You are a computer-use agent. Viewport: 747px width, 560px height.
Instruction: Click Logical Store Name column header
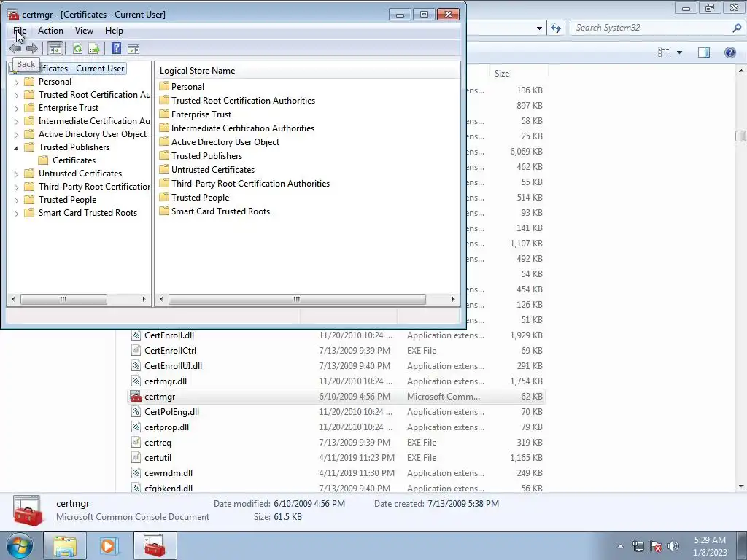pyautogui.click(x=307, y=71)
